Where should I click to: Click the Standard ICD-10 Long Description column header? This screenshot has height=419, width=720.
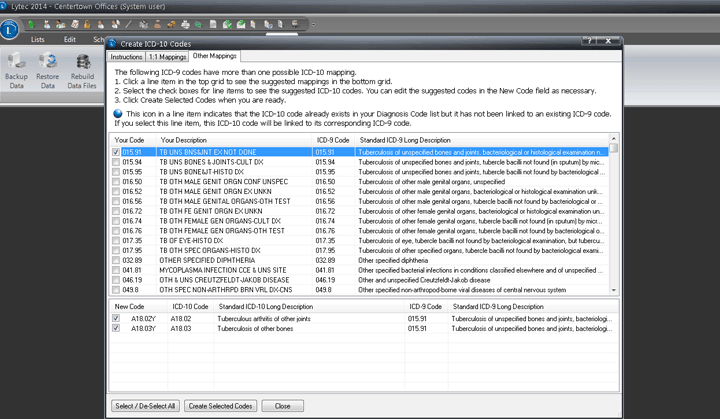coord(309,306)
